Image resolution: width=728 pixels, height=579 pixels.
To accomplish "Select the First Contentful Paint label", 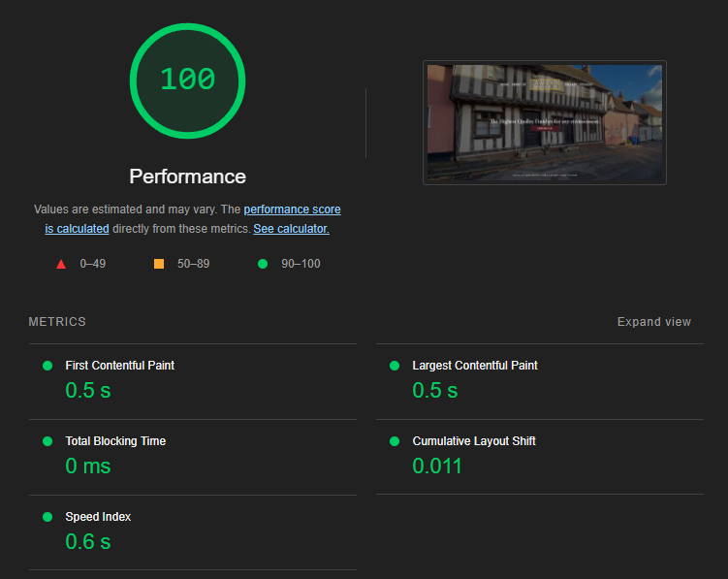I will [x=120, y=366].
